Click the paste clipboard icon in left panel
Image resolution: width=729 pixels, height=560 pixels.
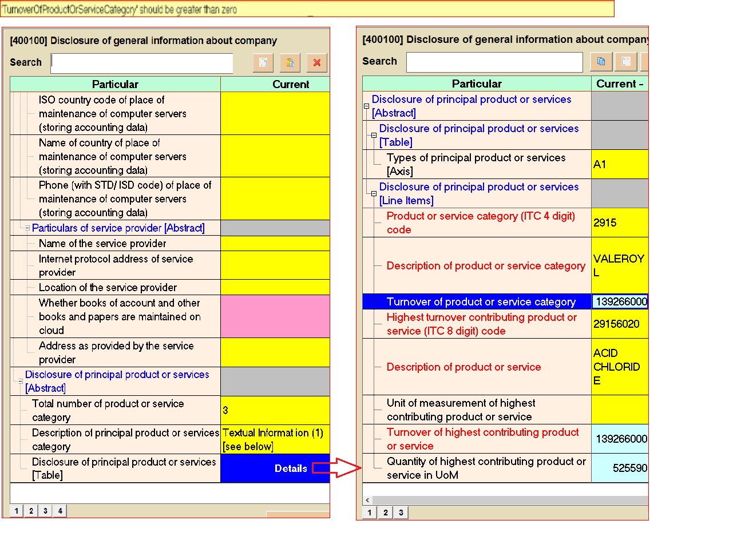pos(290,63)
